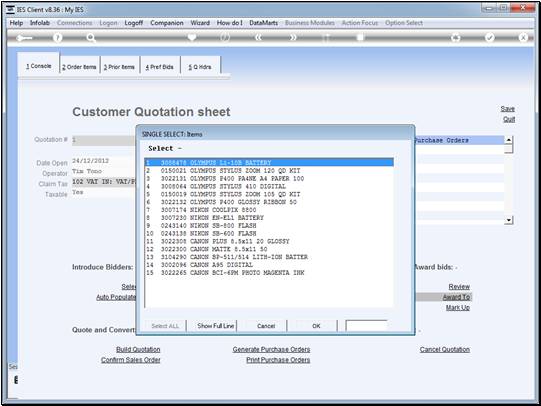The image size is (541, 406).
Task: Switch to the 4 Pref Bids tab
Action: click(159, 67)
